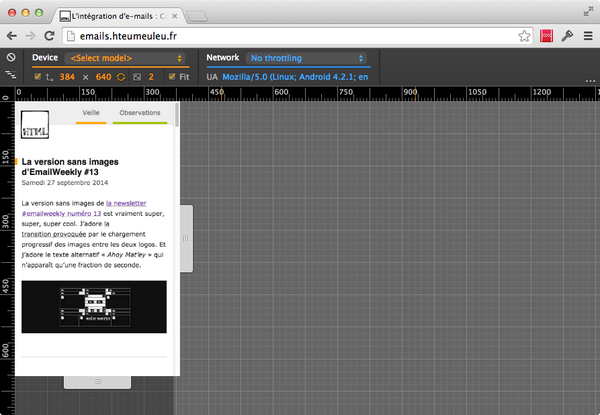This screenshot has height=415, width=600.
Task: Click the HTML site logo
Action: pos(35,124)
